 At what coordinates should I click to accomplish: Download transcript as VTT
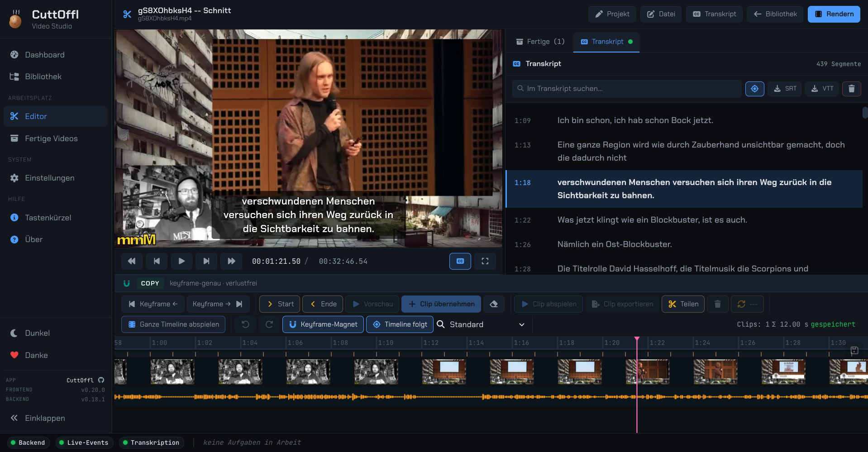point(822,89)
